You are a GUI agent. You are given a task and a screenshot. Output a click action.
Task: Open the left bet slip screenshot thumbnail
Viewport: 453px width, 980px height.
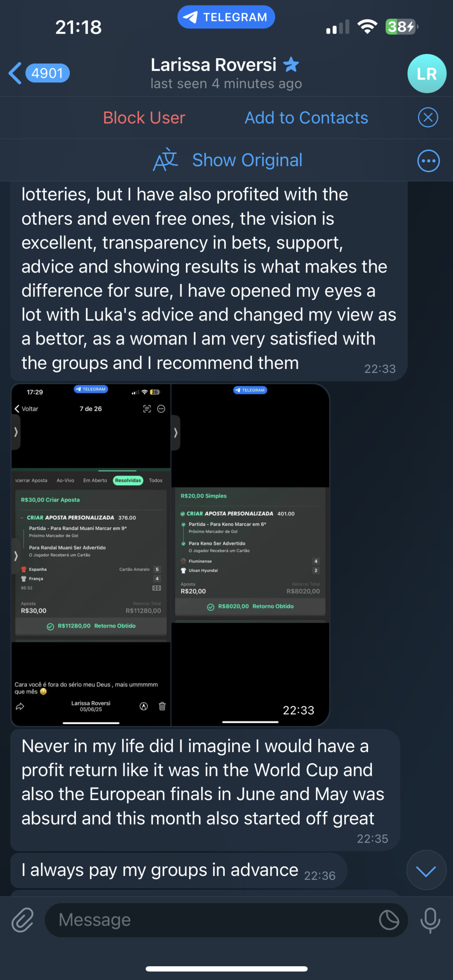coord(91,555)
